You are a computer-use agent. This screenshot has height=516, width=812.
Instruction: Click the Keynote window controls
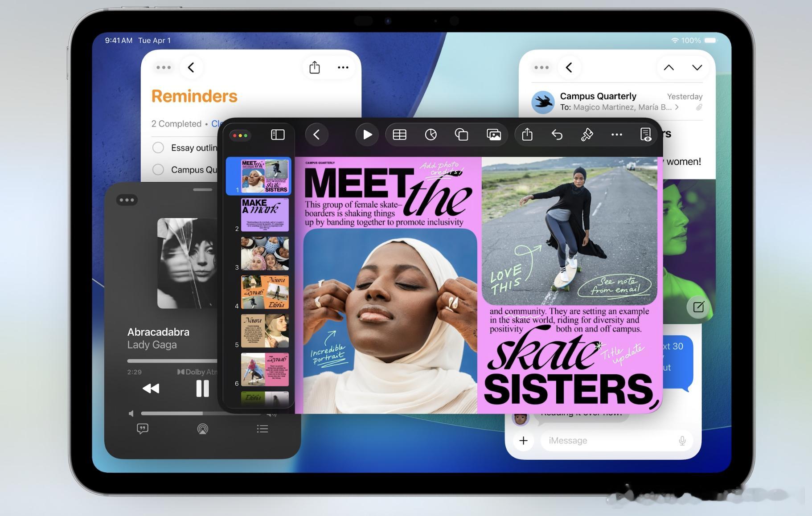240,135
